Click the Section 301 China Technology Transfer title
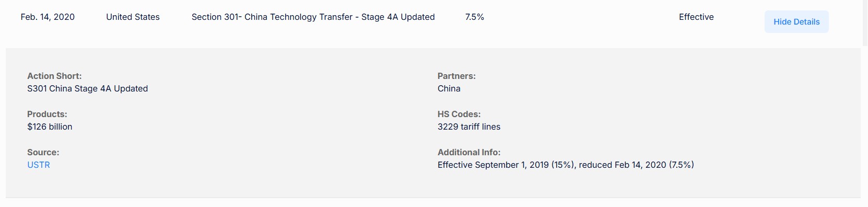Screen dimensions: 868x207 [x=313, y=17]
